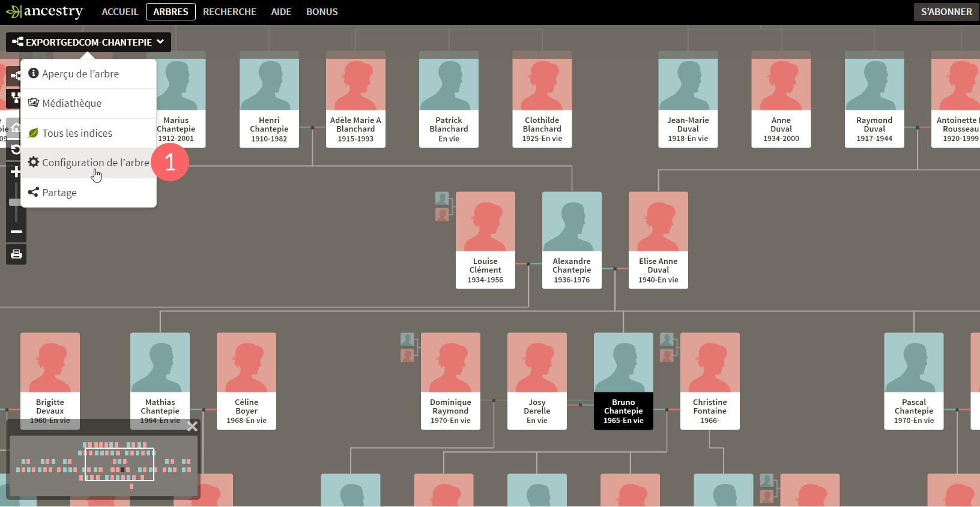Open the BONUS navigation link

pyautogui.click(x=322, y=11)
